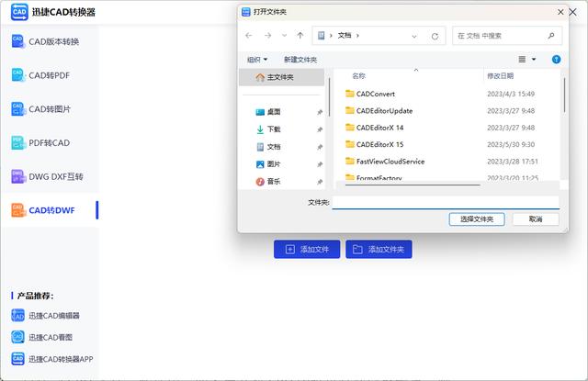
Task: Click the search magnifier icon
Action: pyautogui.click(x=551, y=36)
